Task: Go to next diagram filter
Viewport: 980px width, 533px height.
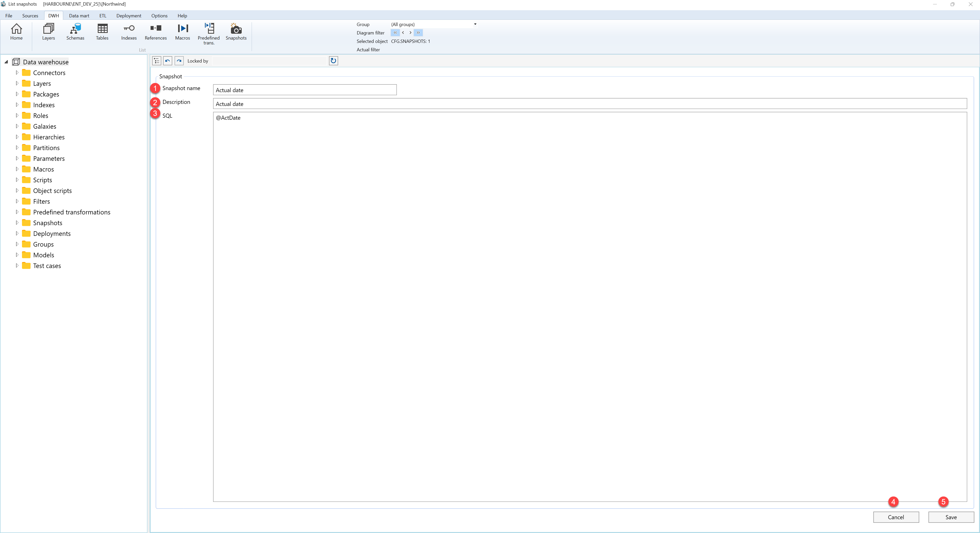Action: tap(410, 33)
